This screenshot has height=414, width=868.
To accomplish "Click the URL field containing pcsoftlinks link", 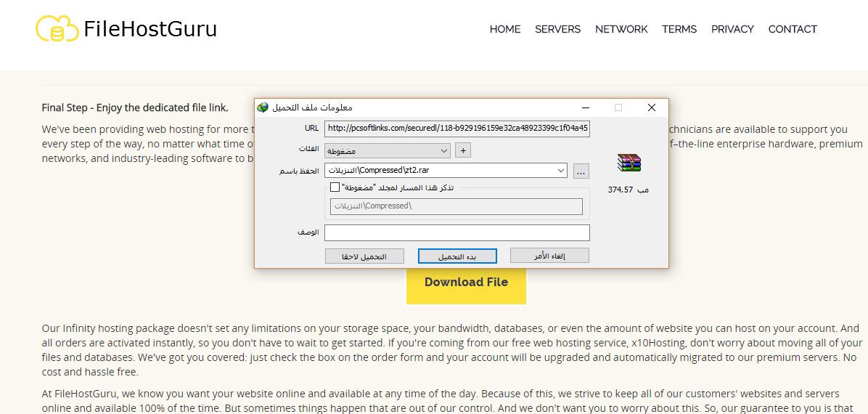I will 457,129.
